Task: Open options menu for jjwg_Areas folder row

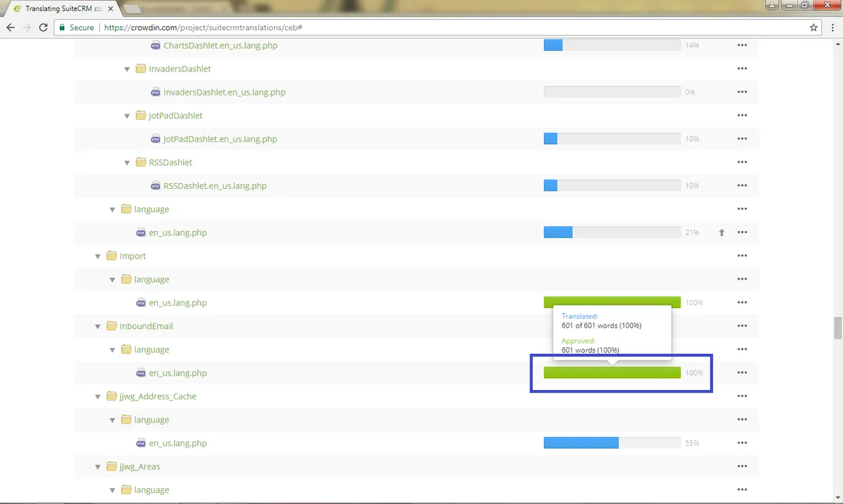Action: click(742, 466)
